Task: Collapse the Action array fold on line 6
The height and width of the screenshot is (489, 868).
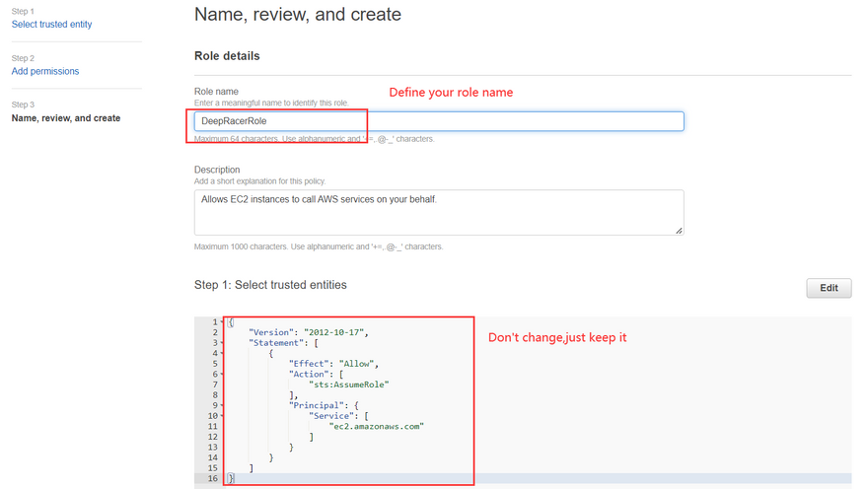Action: [x=222, y=375]
